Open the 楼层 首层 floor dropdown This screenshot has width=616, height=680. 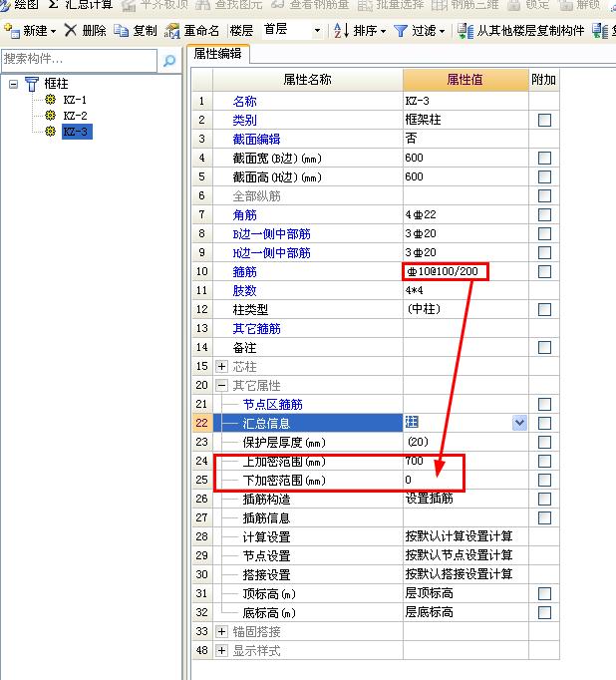(317, 31)
